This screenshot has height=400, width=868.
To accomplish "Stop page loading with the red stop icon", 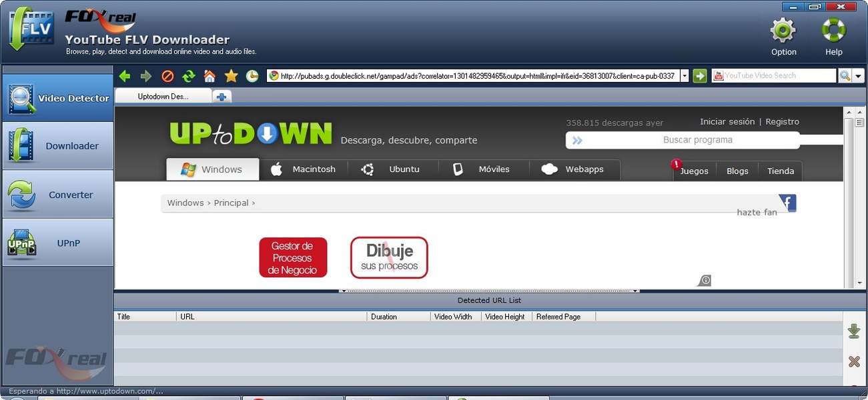I will (x=167, y=76).
